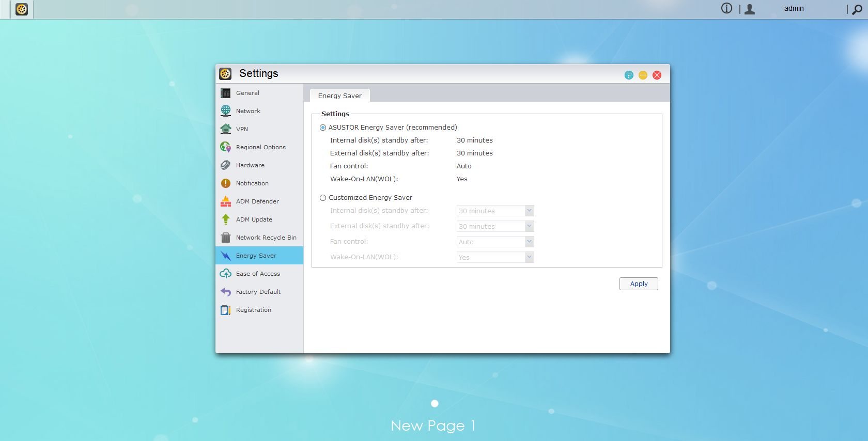Click the user account icon
Viewport: 868px width, 441px height.
click(x=750, y=9)
